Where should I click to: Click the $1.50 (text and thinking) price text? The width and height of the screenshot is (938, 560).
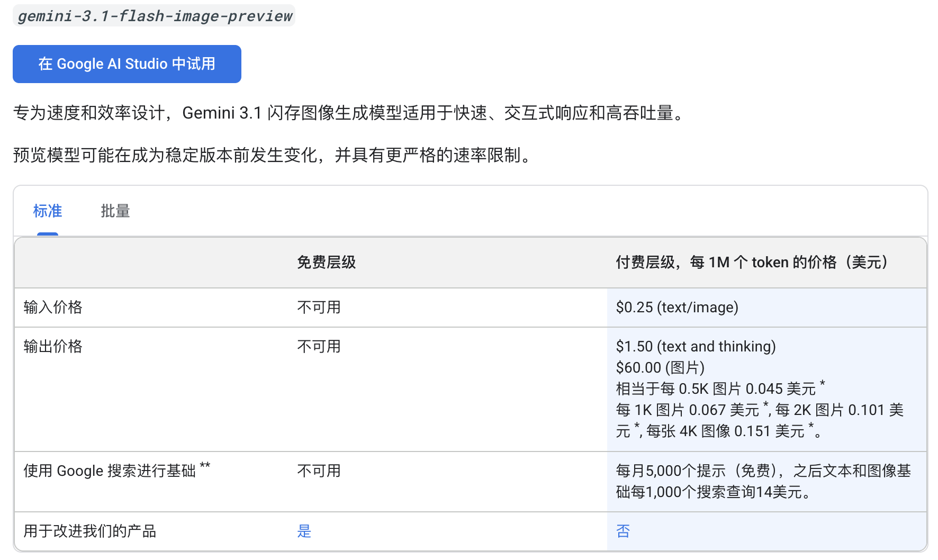[696, 347]
